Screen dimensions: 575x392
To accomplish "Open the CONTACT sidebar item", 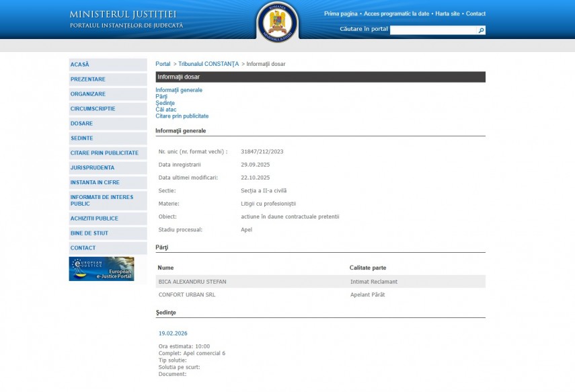I will [83, 248].
